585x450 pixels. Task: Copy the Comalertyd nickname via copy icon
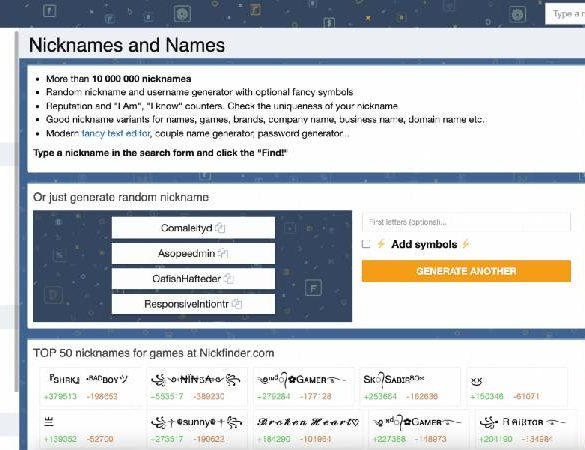coord(220,228)
